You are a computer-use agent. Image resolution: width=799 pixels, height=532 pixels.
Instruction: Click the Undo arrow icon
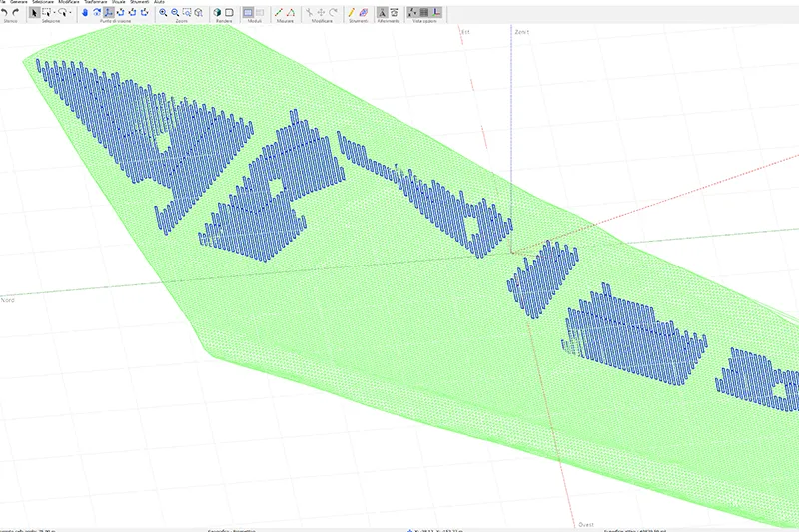coord(5,12)
